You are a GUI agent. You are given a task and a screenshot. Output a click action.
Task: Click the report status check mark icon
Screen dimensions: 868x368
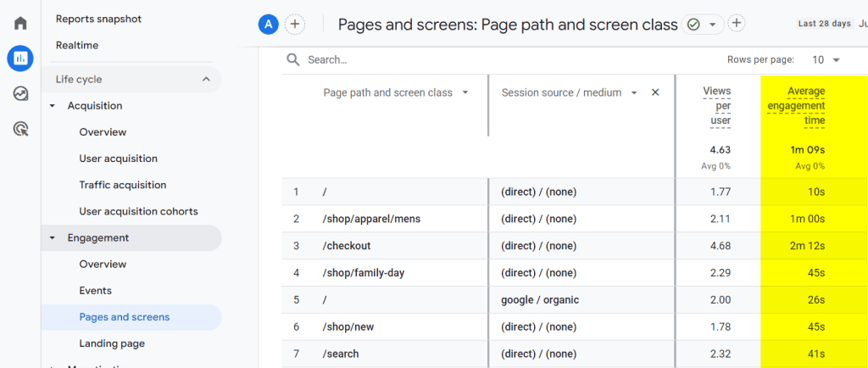point(693,25)
